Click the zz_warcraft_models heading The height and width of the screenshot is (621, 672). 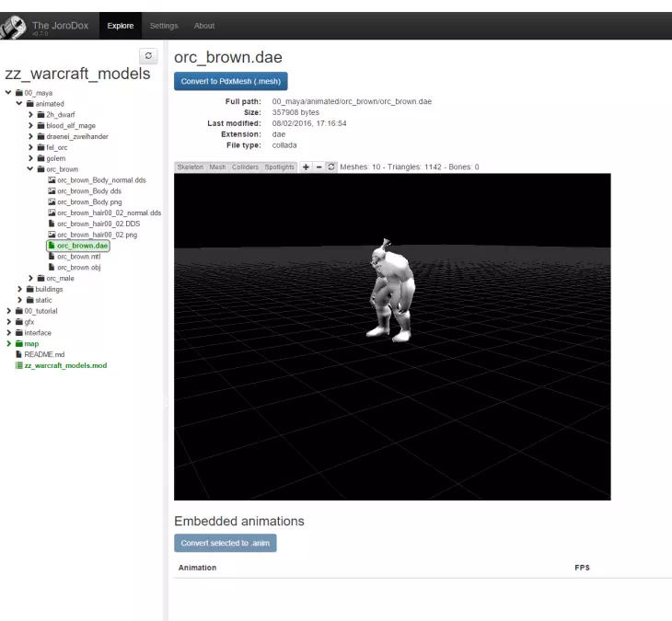point(77,74)
